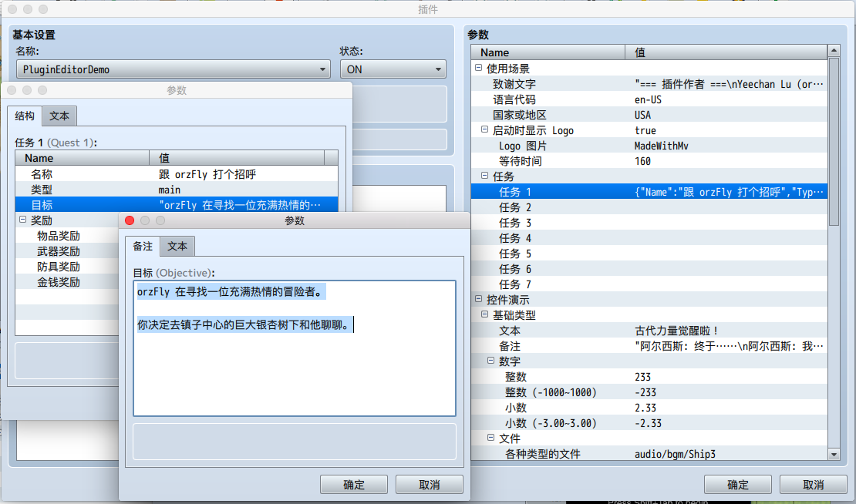The width and height of the screenshot is (856, 504).
Task: Collapse the 文件 group
Action: 490,438
